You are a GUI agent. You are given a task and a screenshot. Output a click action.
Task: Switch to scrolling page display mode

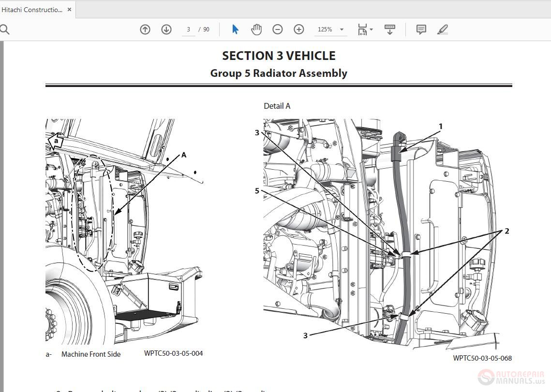pyautogui.click(x=389, y=29)
